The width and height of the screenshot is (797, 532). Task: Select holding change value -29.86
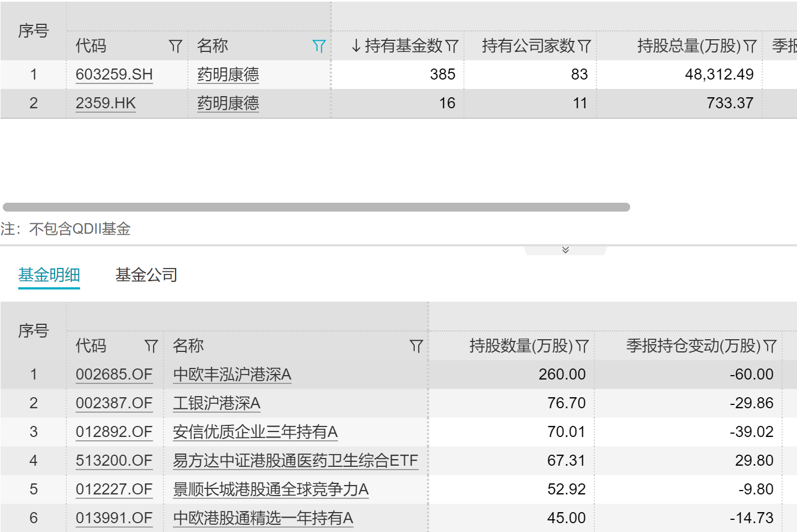[x=751, y=403]
